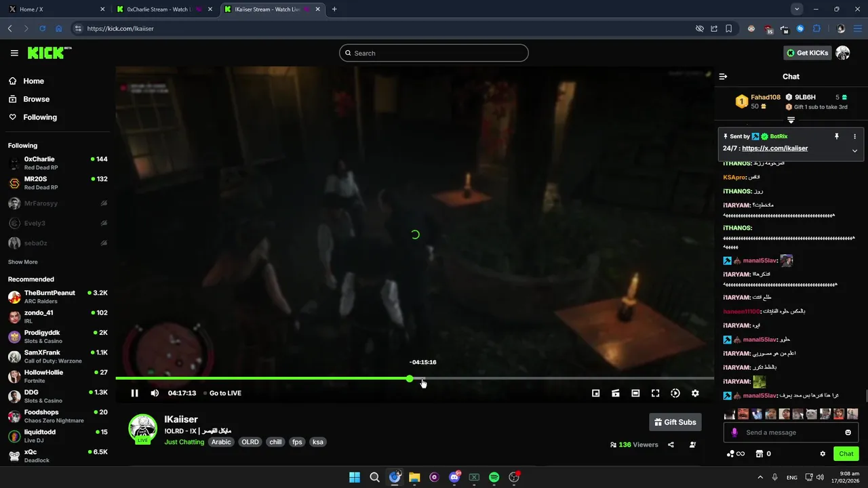
Task: Open video quality settings gear
Action: coord(695,393)
